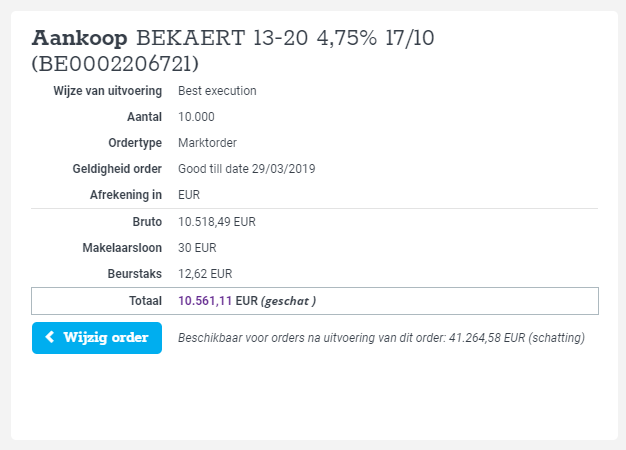Select the Afrekening in EUR value
The image size is (626, 450).
tap(189, 195)
